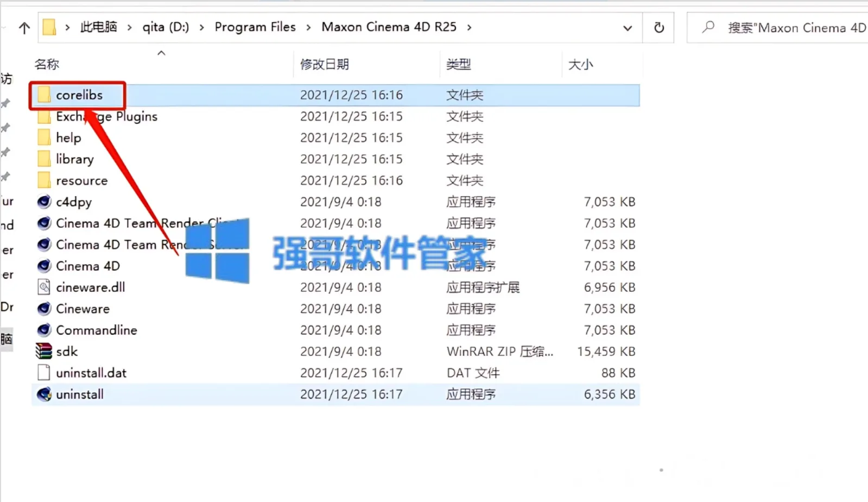Click the uninstall application file name
The width and height of the screenshot is (868, 502).
point(80,394)
